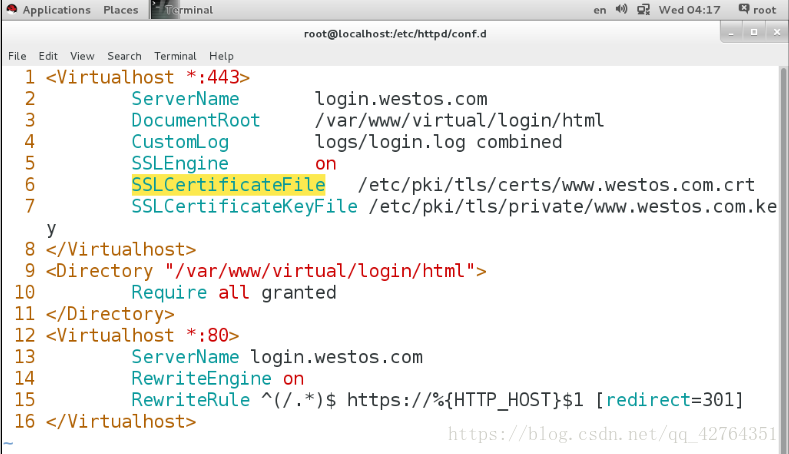Click the SSLCertificateKeyFile directive
789x454 pixels.
[245, 206]
